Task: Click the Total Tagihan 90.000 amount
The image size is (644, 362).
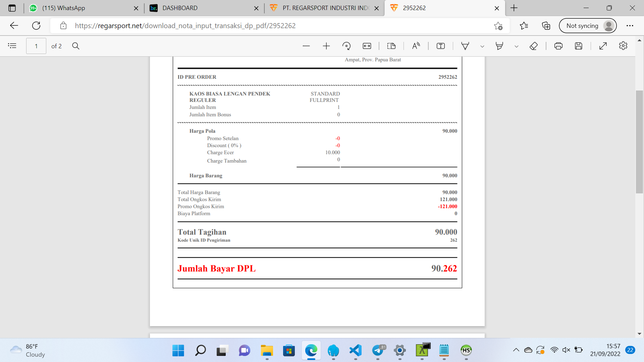Action: 446,232
